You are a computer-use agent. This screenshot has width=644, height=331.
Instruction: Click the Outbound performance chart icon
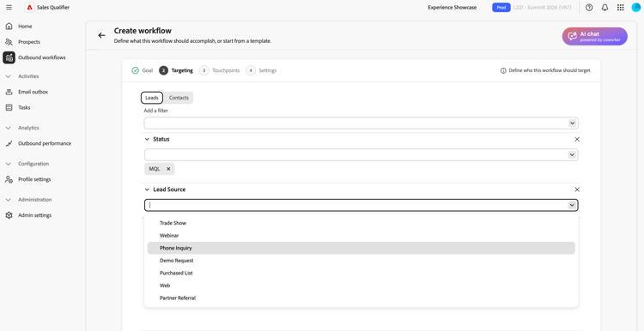tap(9, 143)
